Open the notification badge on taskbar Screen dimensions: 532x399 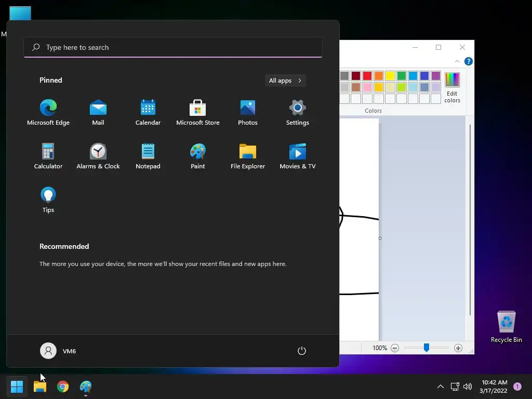517,386
